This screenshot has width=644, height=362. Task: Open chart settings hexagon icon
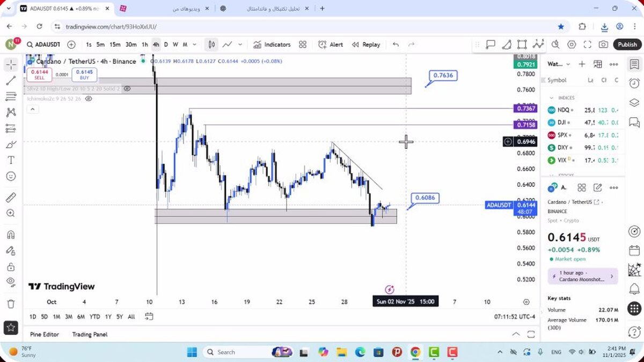572,45
